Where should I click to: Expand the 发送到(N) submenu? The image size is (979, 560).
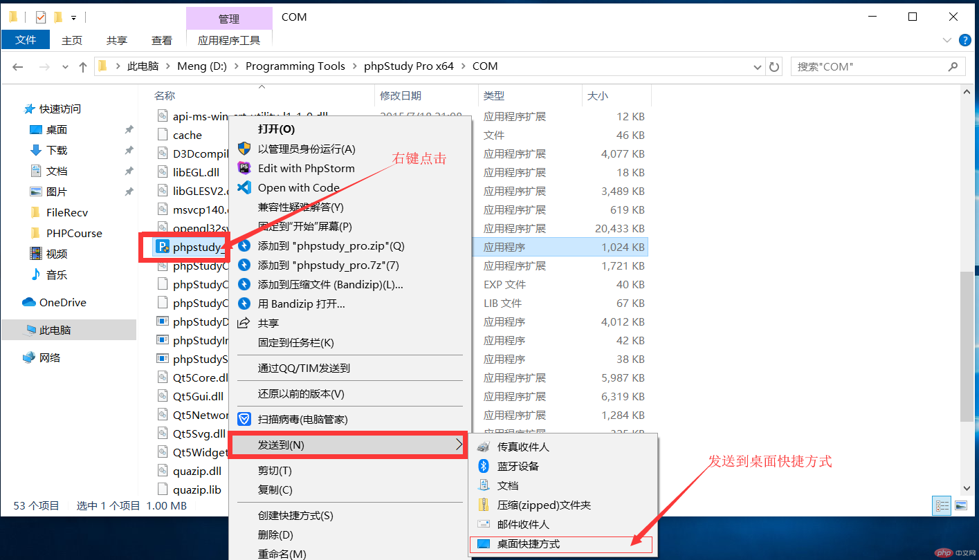point(350,445)
